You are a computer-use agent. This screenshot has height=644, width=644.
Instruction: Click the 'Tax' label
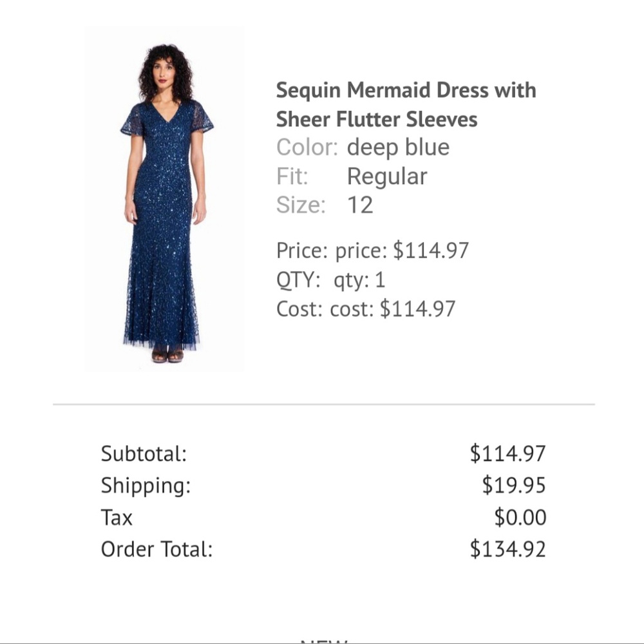click(x=117, y=517)
